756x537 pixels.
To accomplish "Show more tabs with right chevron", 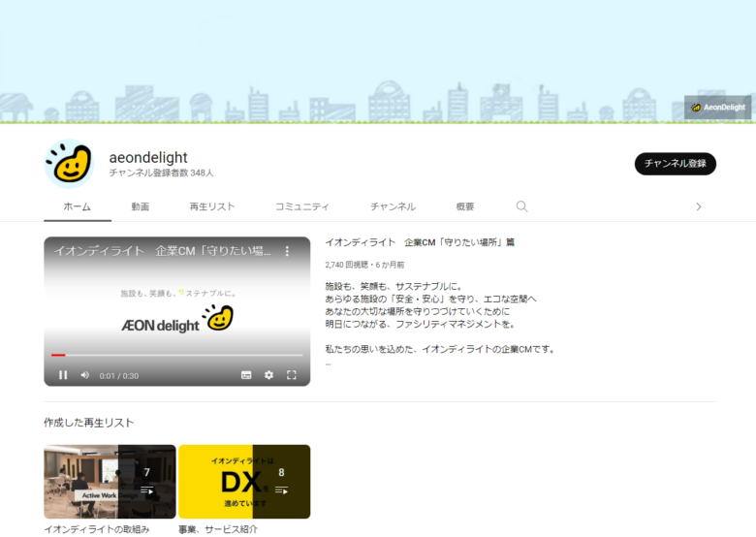I will coord(699,206).
